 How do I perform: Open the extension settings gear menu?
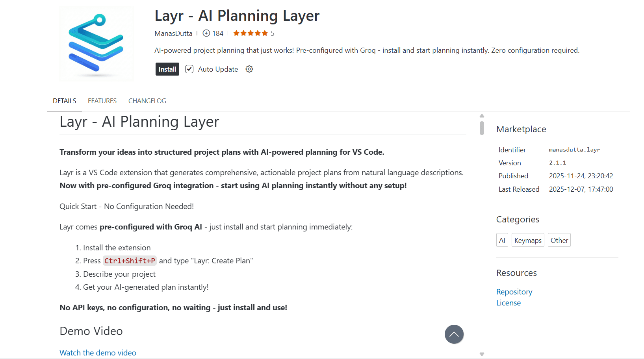(249, 69)
